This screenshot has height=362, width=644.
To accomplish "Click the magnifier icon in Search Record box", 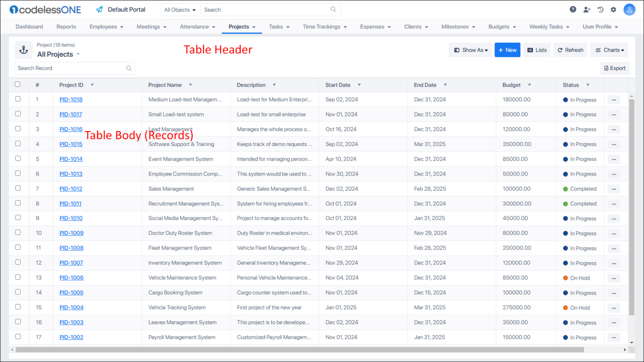I will (129, 68).
